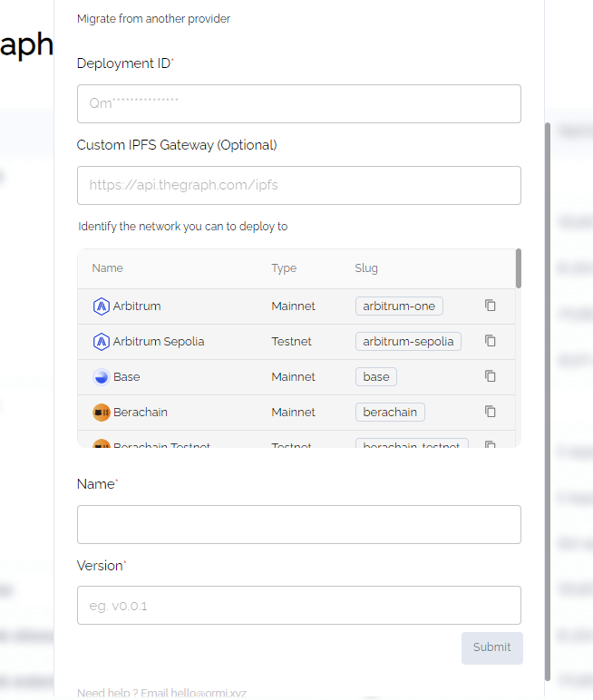Click into the Name input field
This screenshot has height=700, width=593.
[x=298, y=525]
